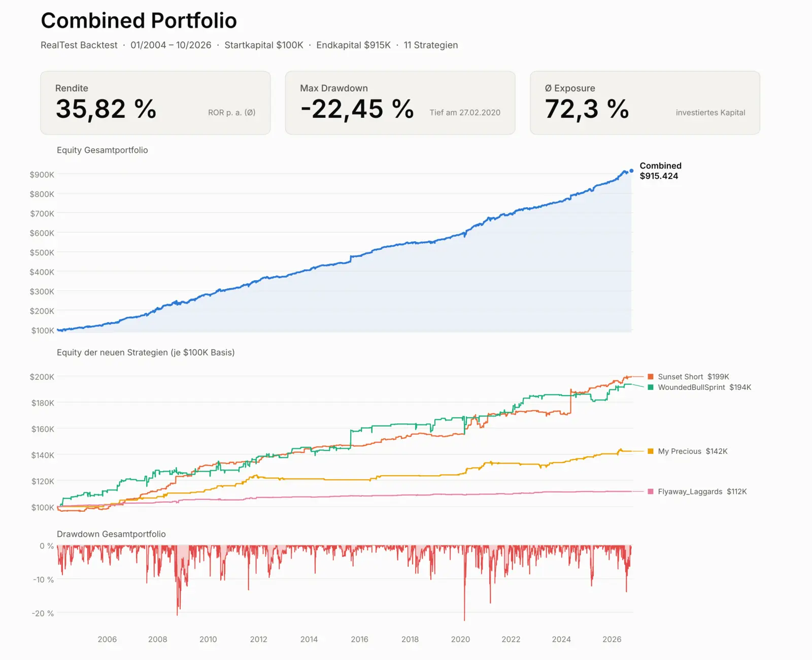Click the Rendite value 35,82 %

[106, 109]
